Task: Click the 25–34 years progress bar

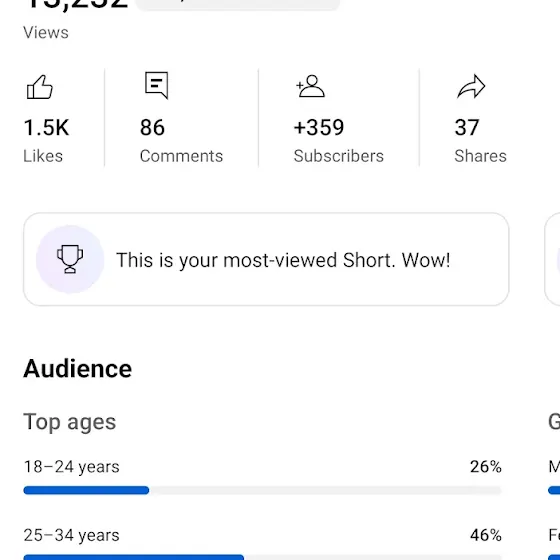Action: [262, 557]
